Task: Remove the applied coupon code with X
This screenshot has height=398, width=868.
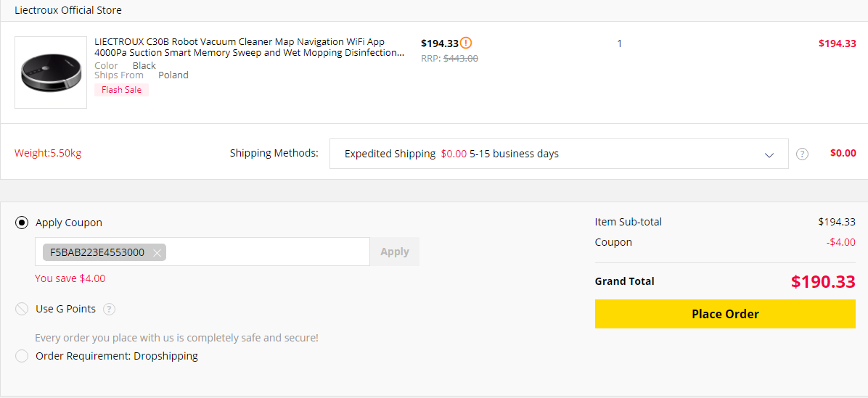Action: click(x=157, y=252)
